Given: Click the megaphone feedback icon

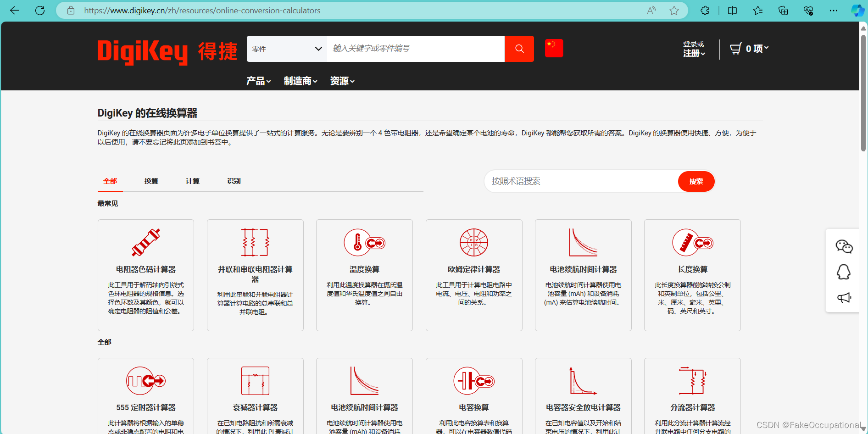Looking at the screenshot, I should [844, 298].
